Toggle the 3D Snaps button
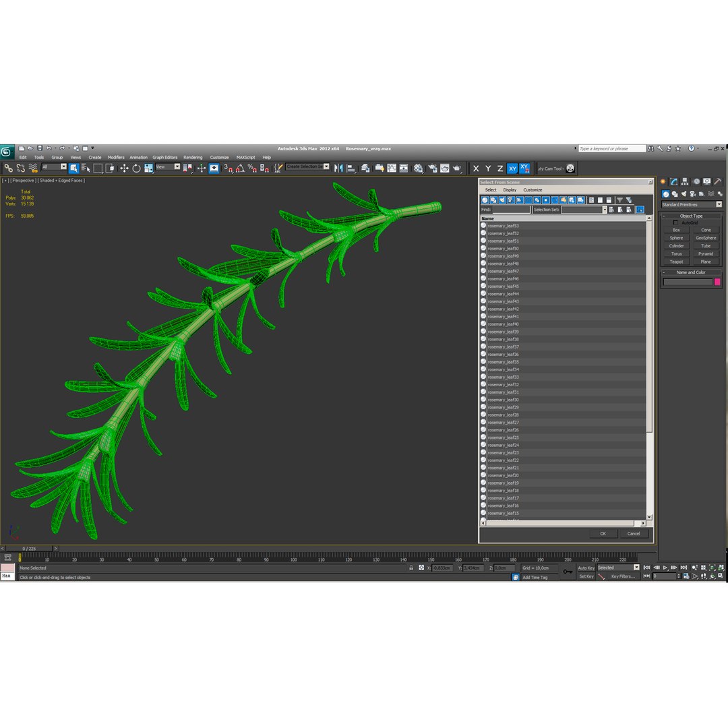Screen dimensions: 728x728 [228, 168]
